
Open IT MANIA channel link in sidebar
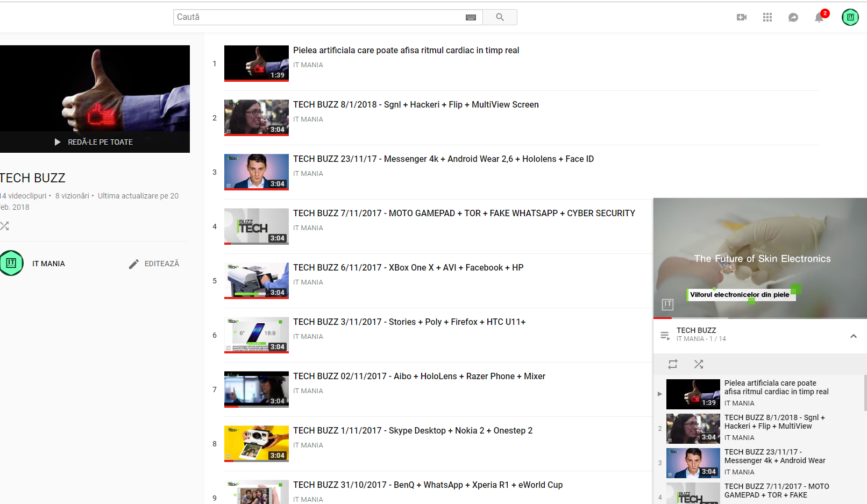pos(48,264)
